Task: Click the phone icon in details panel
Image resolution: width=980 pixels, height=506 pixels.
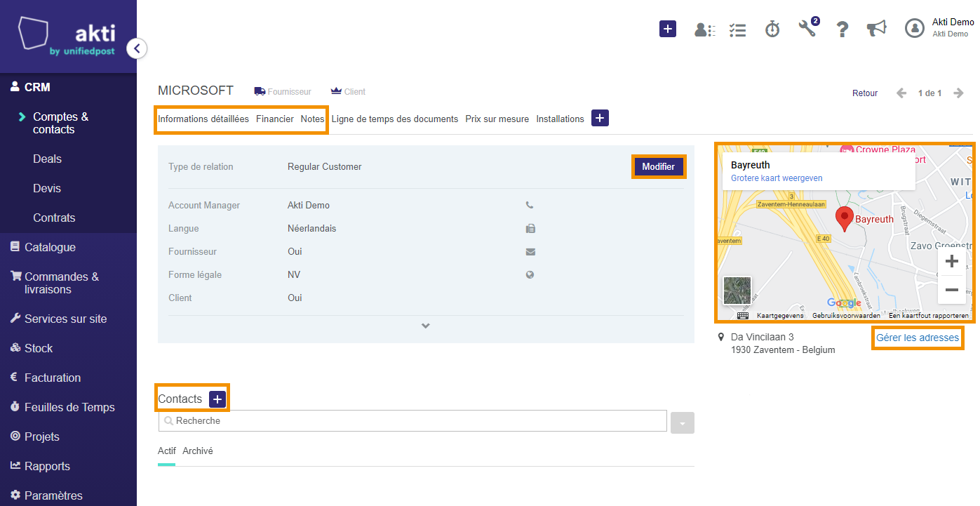Action: coord(530,206)
